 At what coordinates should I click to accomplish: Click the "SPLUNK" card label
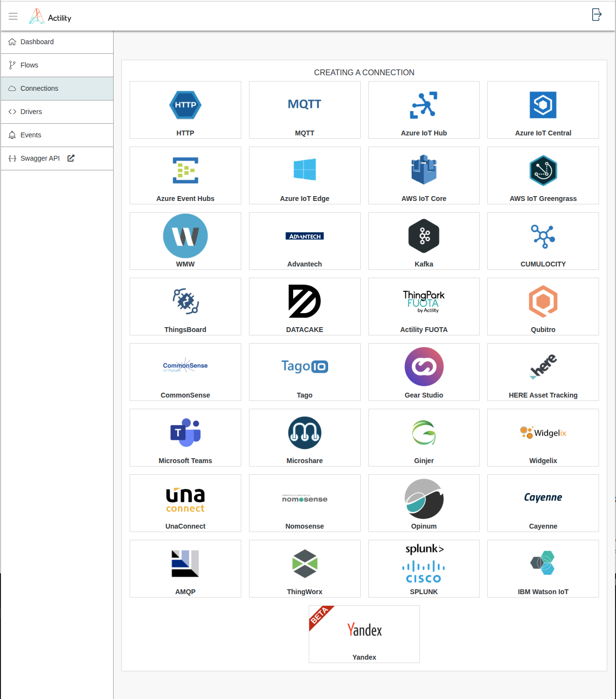tap(424, 592)
